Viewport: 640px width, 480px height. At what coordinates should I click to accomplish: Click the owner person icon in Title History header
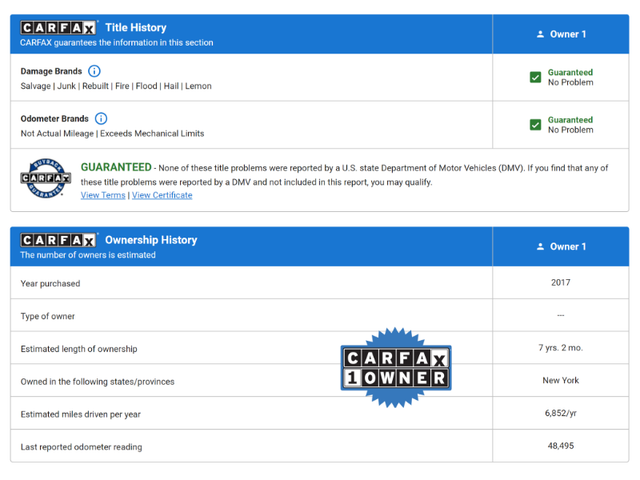coord(540,34)
